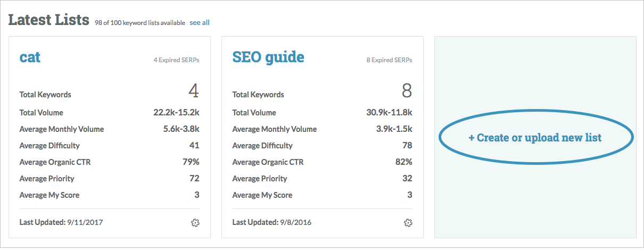Image resolution: width=644 pixels, height=251 pixels.
Task: Click the 4 Expired SERPs label
Action: tap(176, 60)
